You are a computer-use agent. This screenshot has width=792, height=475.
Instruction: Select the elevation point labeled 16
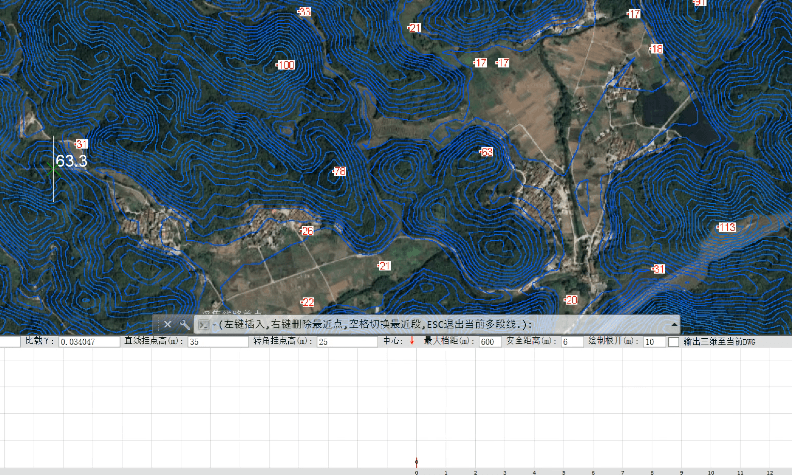[x=655, y=49]
